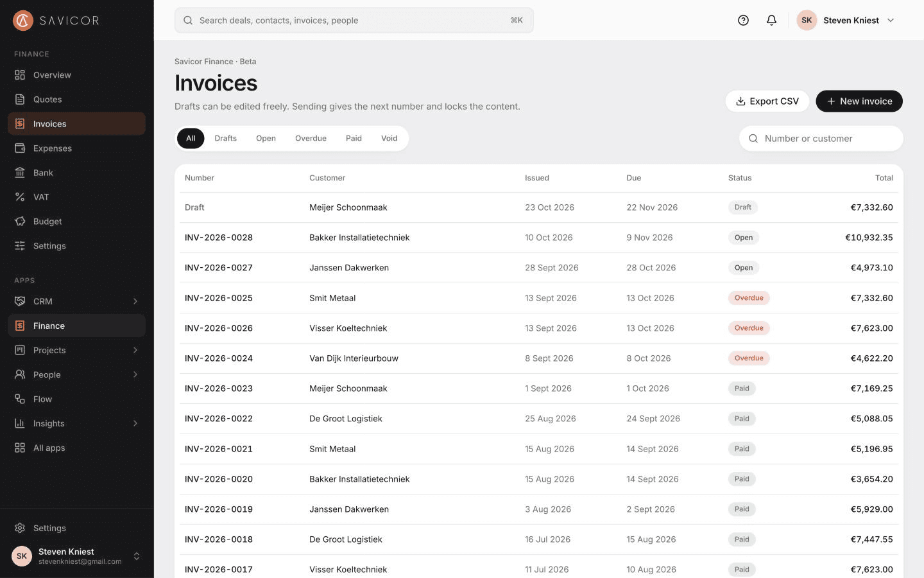Click the Export CSV button

[767, 101]
